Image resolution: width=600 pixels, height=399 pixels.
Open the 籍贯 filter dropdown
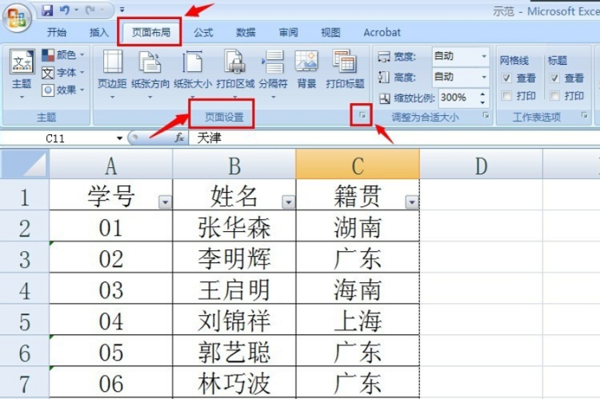(412, 202)
